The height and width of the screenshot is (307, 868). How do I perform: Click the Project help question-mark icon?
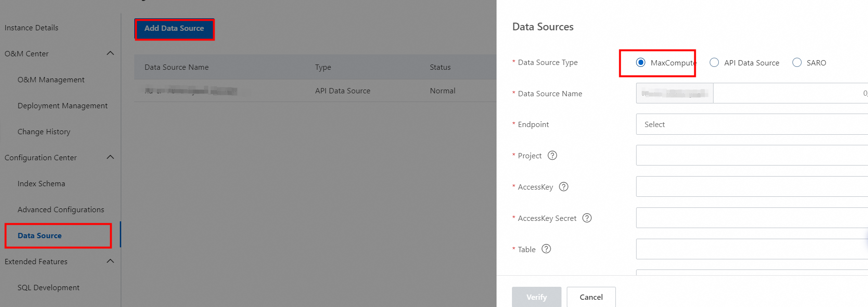552,155
